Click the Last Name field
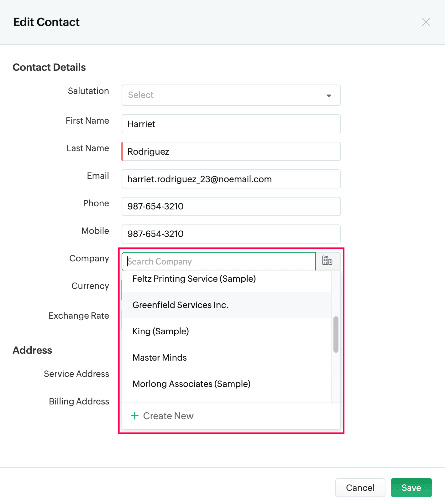 (231, 152)
